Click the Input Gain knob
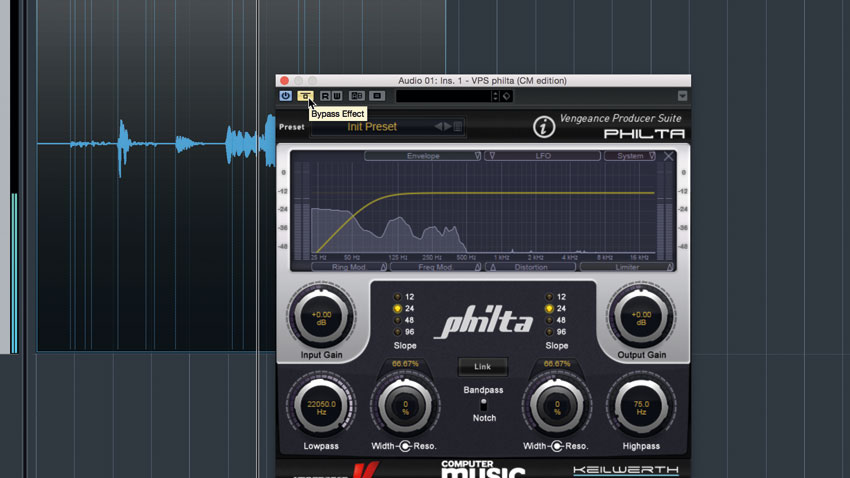The width and height of the screenshot is (850, 478). (x=321, y=316)
